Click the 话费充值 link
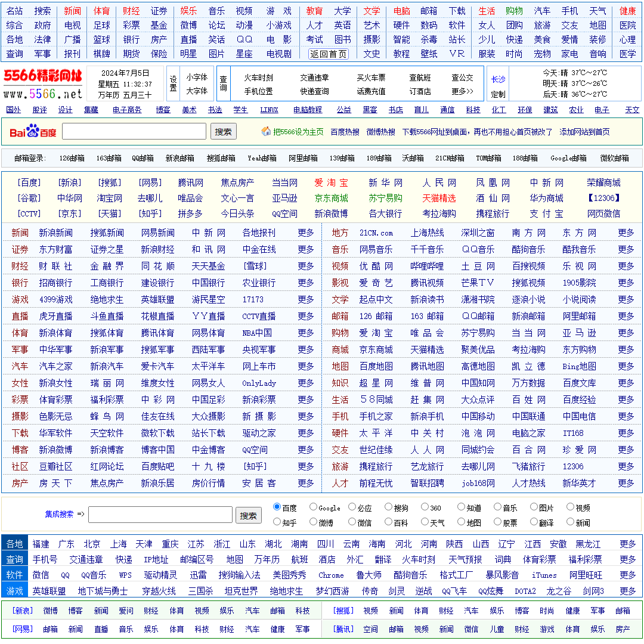 [371, 91]
